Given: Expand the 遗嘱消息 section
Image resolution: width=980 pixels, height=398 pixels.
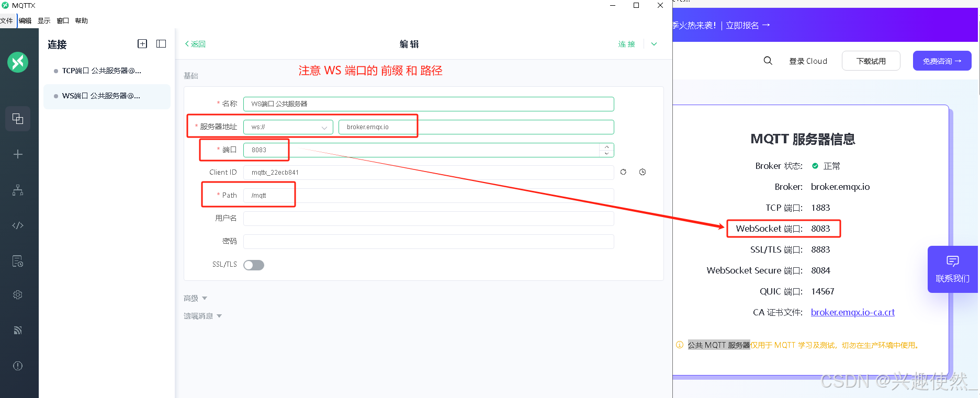Looking at the screenshot, I should tap(202, 316).
